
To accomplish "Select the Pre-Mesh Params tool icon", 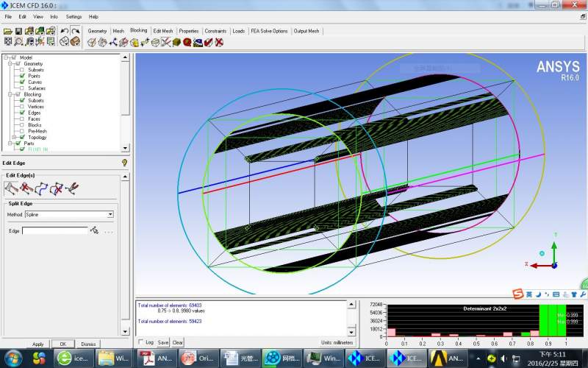I will (176, 43).
